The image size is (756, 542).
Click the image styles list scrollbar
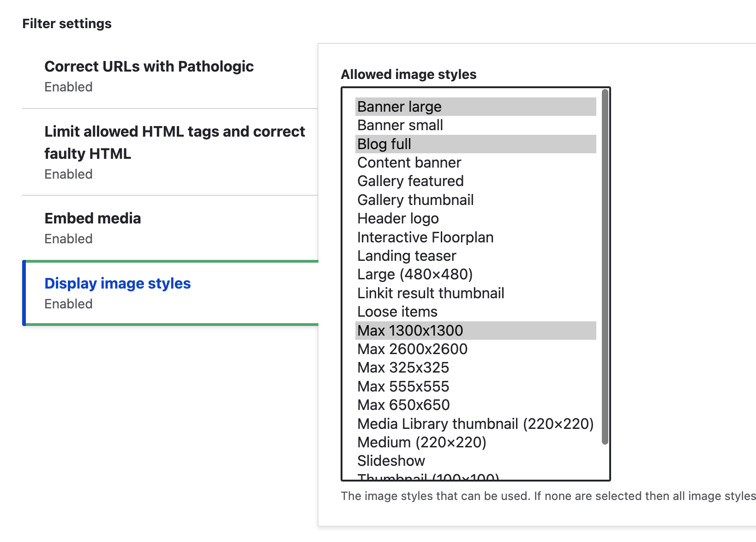pos(605,268)
